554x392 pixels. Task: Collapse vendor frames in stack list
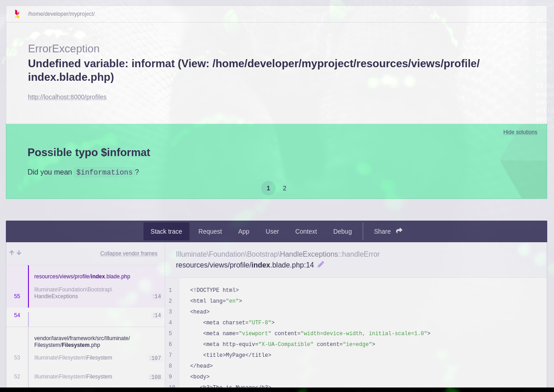129,254
